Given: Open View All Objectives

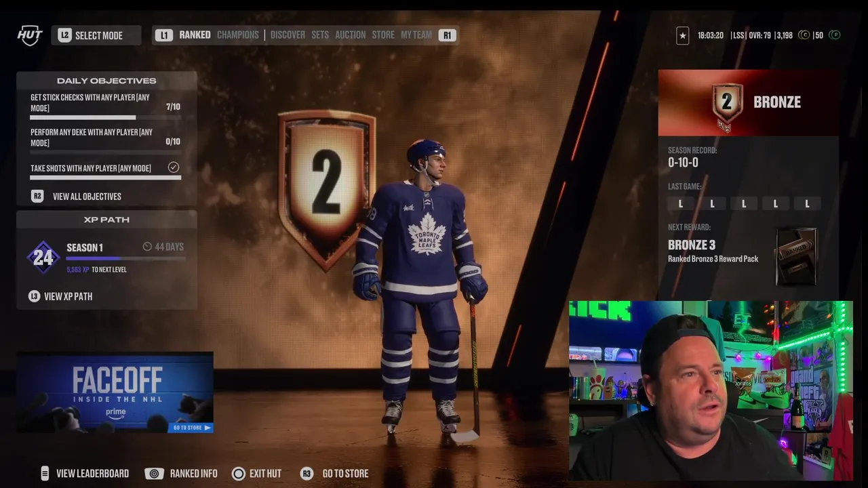Looking at the screenshot, I should (87, 197).
